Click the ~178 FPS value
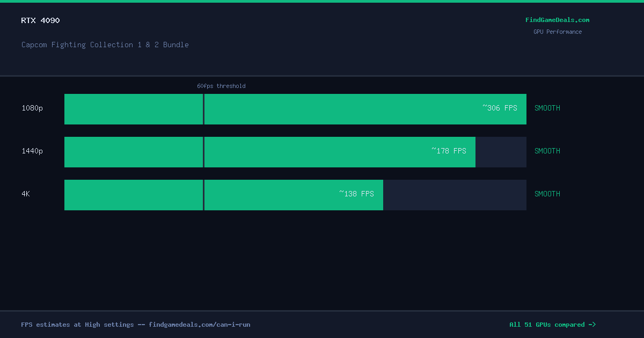This screenshot has width=644, height=338. click(449, 151)
